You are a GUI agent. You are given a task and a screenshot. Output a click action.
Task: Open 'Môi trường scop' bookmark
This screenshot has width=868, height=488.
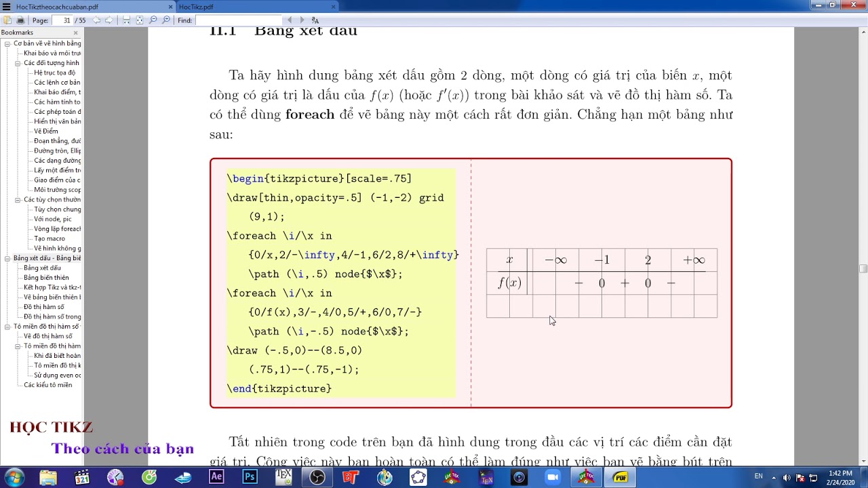point(57,190)
